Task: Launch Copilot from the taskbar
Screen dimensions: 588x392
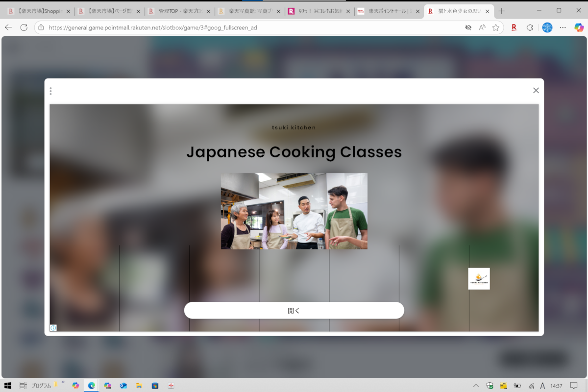Action: [75, 386]
